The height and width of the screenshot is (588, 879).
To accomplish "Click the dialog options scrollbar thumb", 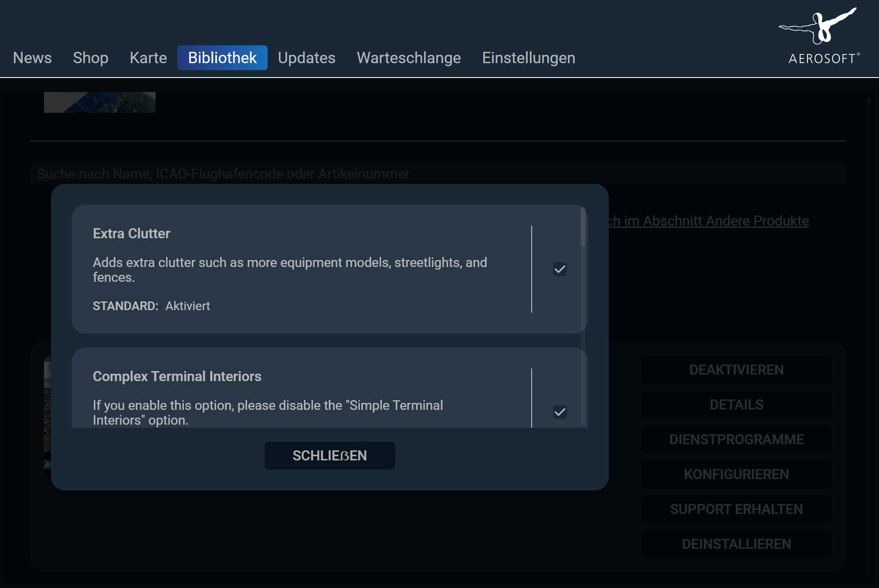I will point(583,227).
